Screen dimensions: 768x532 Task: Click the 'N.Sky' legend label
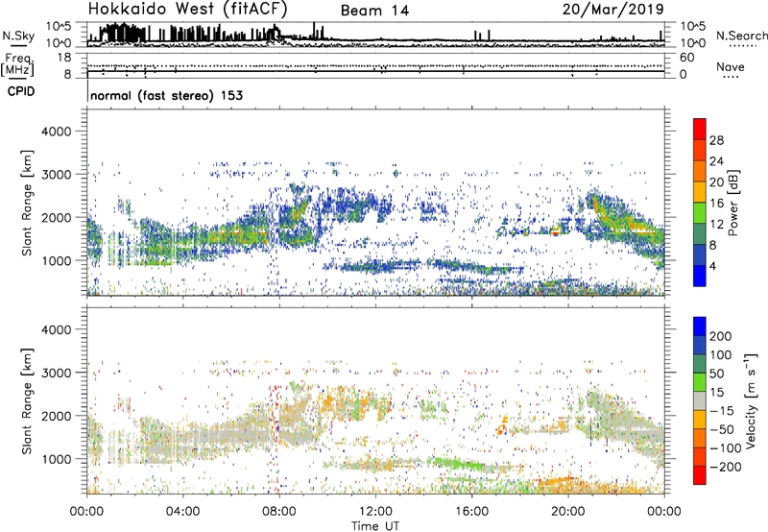coord(18,36)
